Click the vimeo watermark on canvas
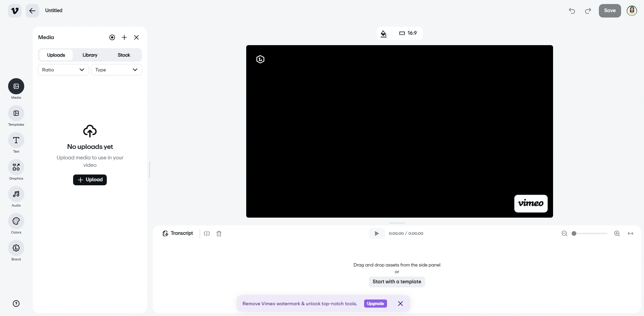The width and height of the screenshot is (644, 316). pos(531,203)
